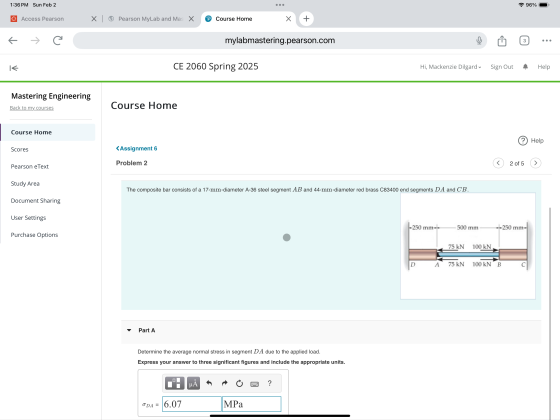Viewport: 560px width, 420px height.
Task: Close the Pearson MyLab and Mastering tab
Action: pyautogui.click(x=191, y=19)
